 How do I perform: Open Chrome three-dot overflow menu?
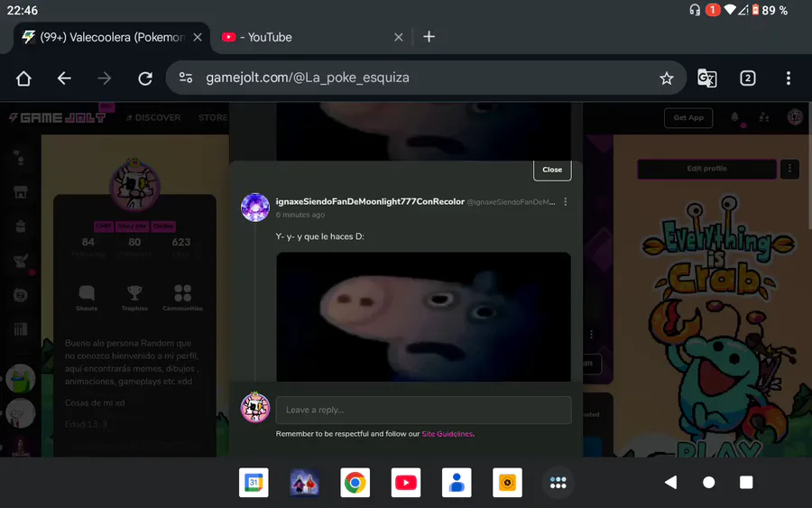(x=789, y=79)
